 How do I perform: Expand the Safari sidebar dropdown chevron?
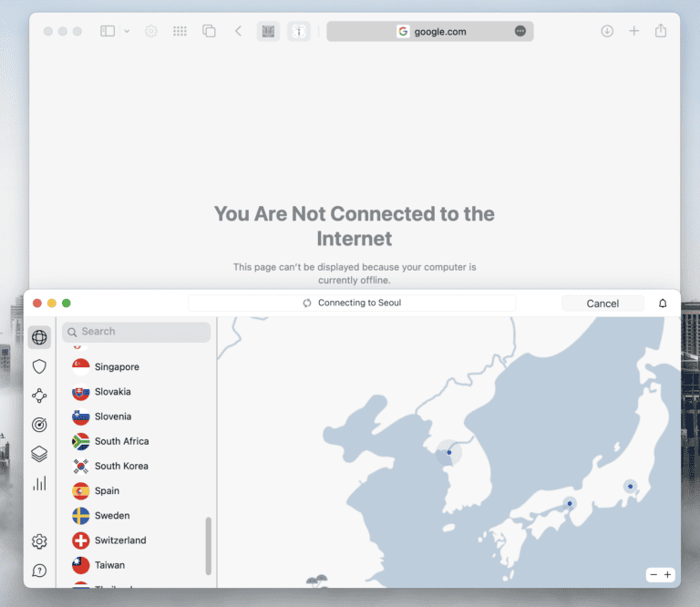tap(127, 31)
